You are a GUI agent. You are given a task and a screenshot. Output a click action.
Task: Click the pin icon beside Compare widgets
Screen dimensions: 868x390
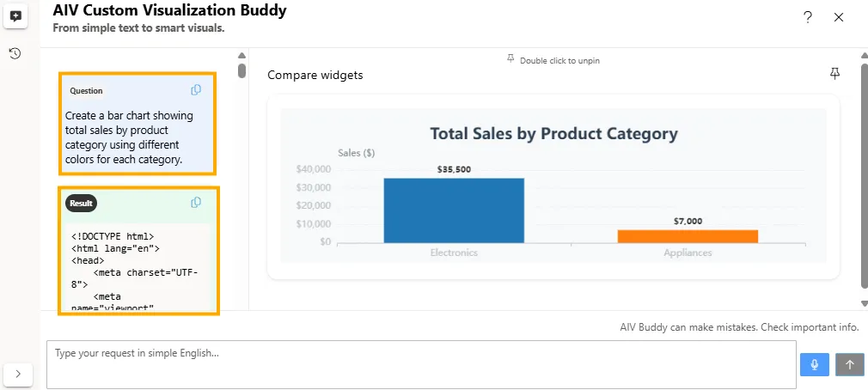tap(834, 75)
